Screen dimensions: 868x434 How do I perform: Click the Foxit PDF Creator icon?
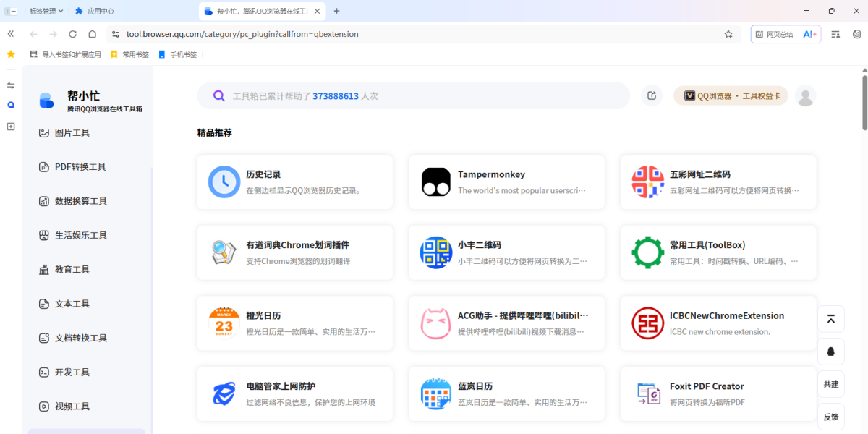(648, 394)
